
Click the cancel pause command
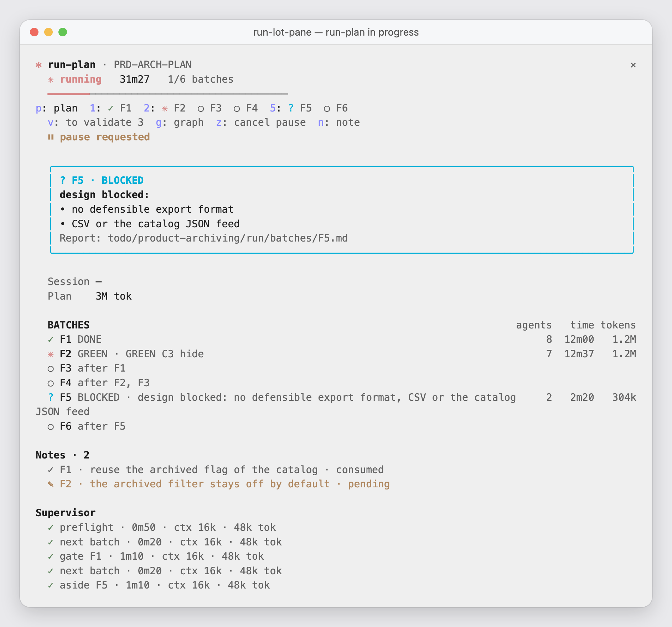click(x=261, y=123)
